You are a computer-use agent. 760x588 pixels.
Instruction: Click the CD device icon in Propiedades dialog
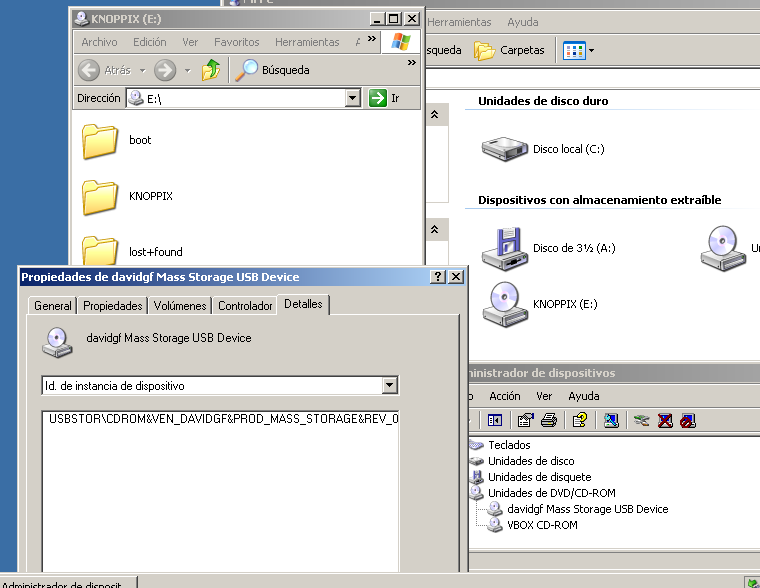tap(57, 343)
